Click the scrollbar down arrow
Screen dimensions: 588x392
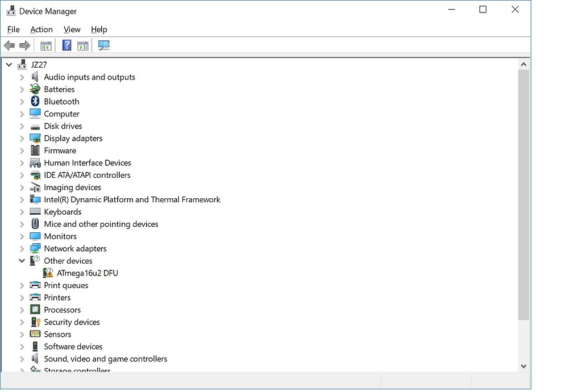coord(524,366)
